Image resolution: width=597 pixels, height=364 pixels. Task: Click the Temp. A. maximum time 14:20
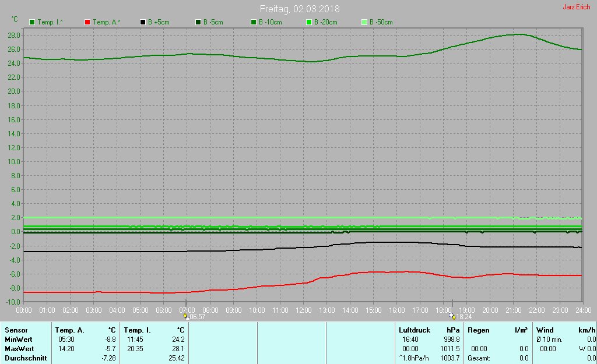pyautogui.click(x=66, y=349)
